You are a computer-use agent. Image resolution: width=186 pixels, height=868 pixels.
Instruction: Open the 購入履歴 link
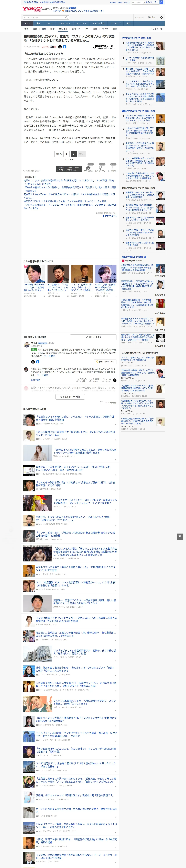click(152, 18)
